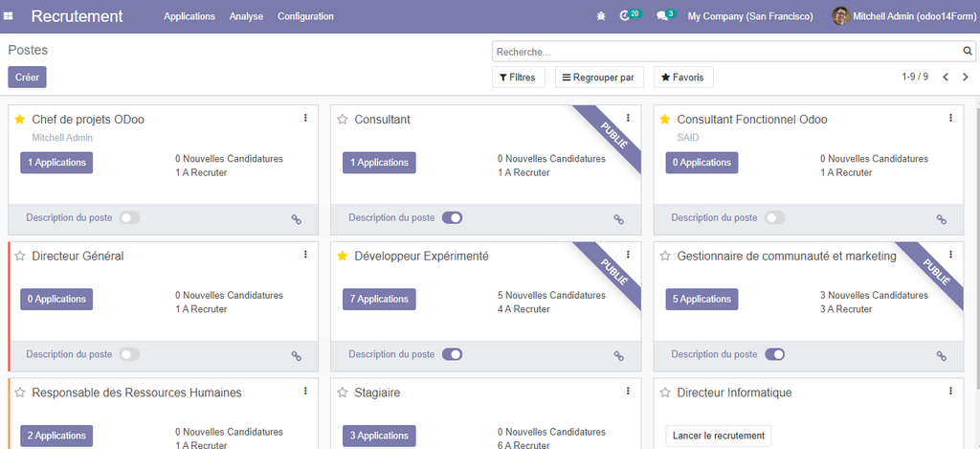Image resolution: width=980 pixels, height=449 pixels.
Task: Click the search magnifier icon
Action: 968,52
